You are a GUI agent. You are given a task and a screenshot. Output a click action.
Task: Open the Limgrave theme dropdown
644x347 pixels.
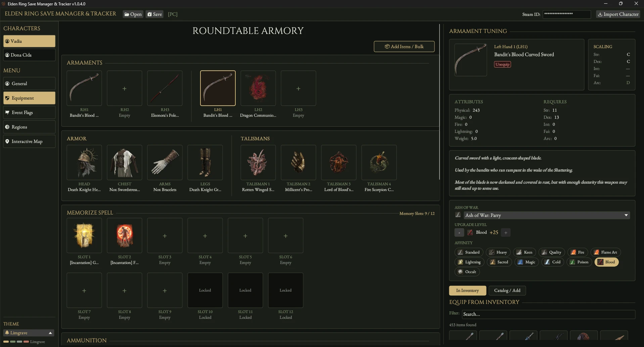pos(29,333)
